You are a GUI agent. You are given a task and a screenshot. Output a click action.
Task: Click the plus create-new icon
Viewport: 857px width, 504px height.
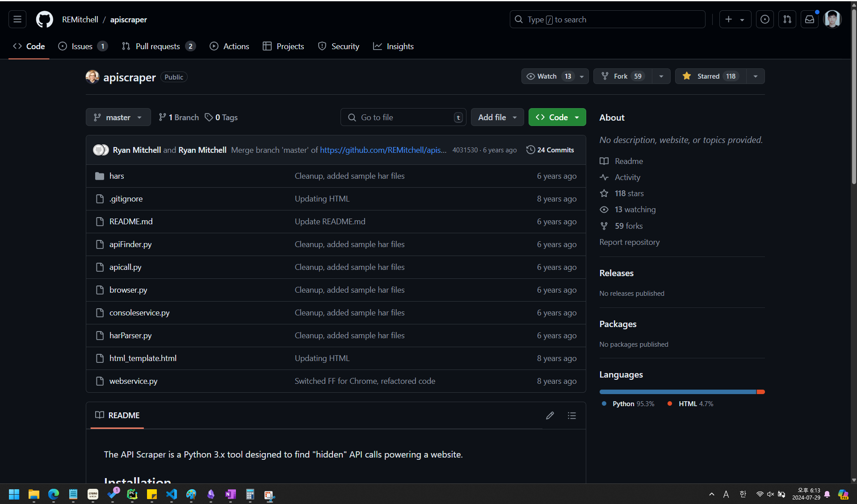(x=729, y=19)
